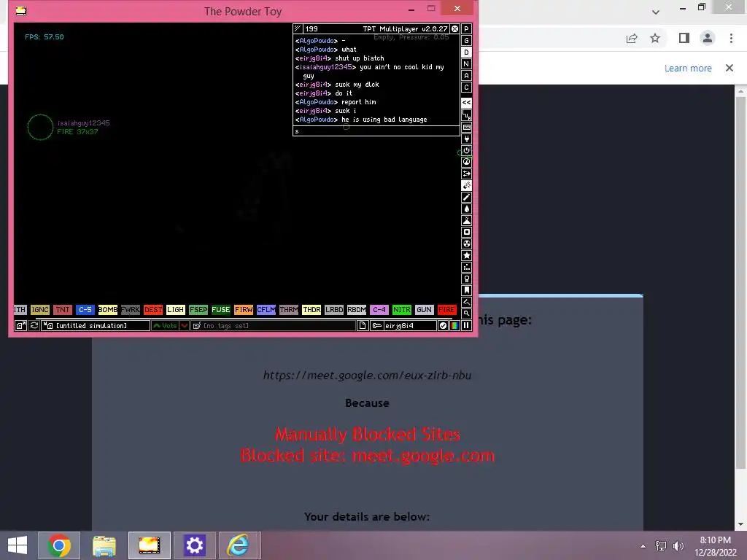The width and height of the screenshot is (747, 560).
Task: Select the GUN element
Action: 424,309
